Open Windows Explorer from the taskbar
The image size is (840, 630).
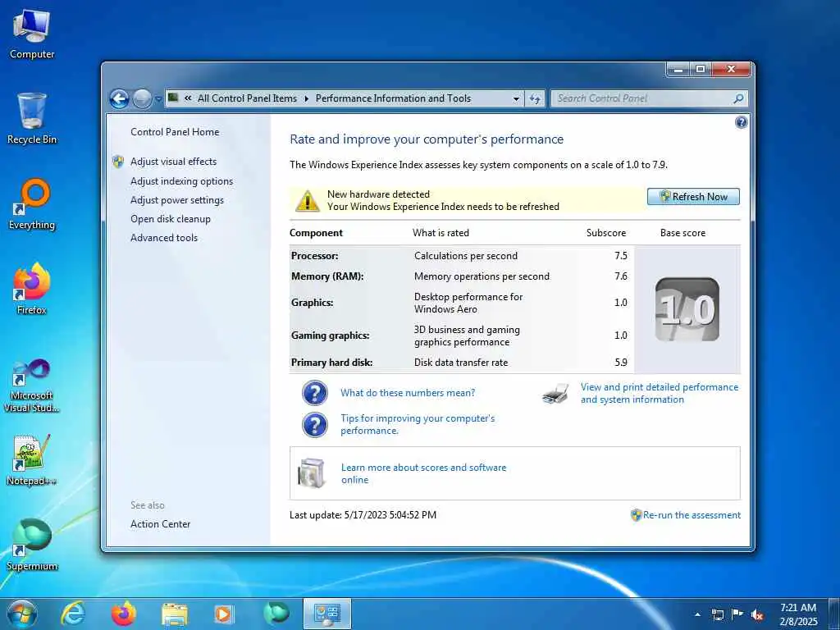[x=175, y=614]
